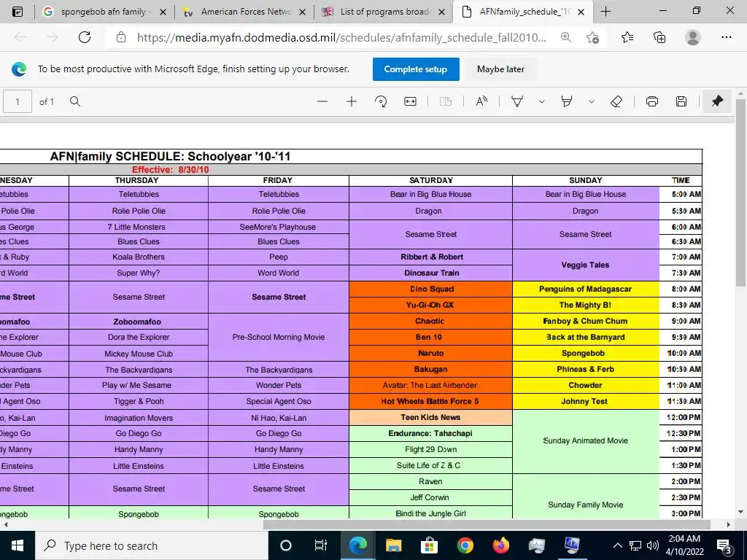
Task: Launch Google Chrome from taskbar
Action: tap(465, 545)
